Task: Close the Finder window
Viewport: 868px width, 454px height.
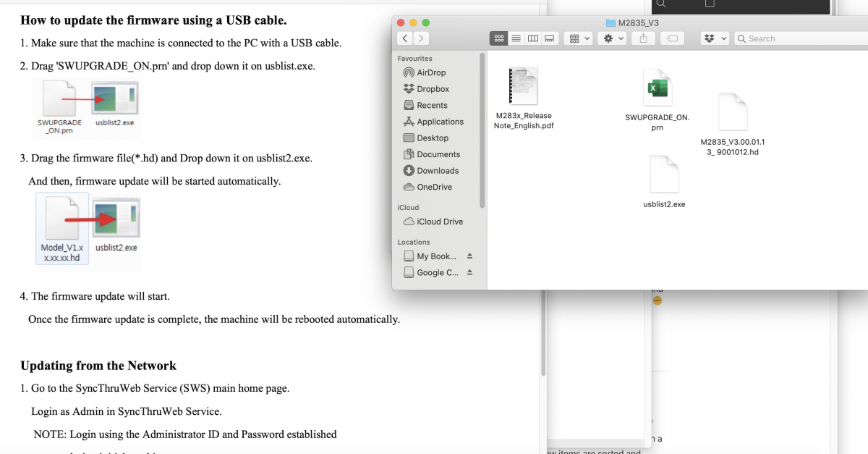Action: 402,22
